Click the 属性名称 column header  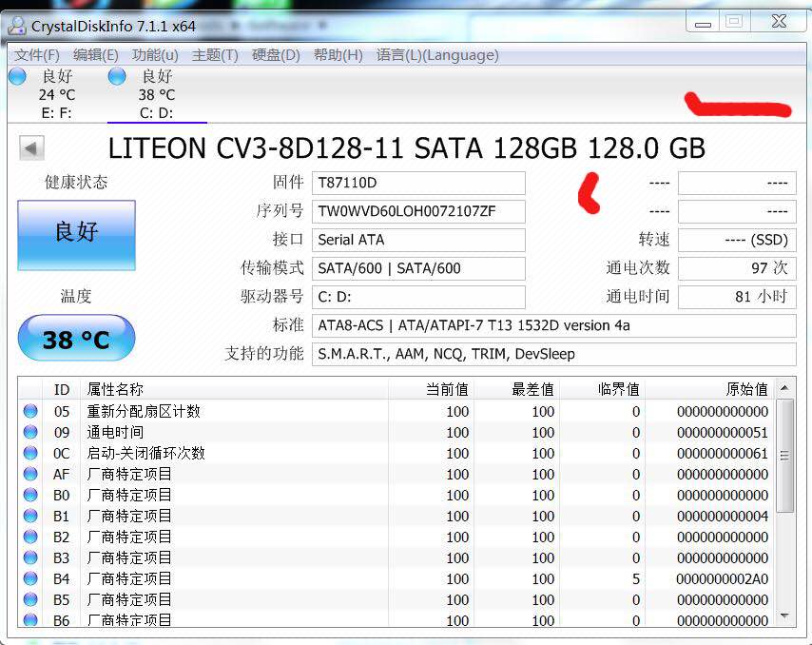(234, 389)
